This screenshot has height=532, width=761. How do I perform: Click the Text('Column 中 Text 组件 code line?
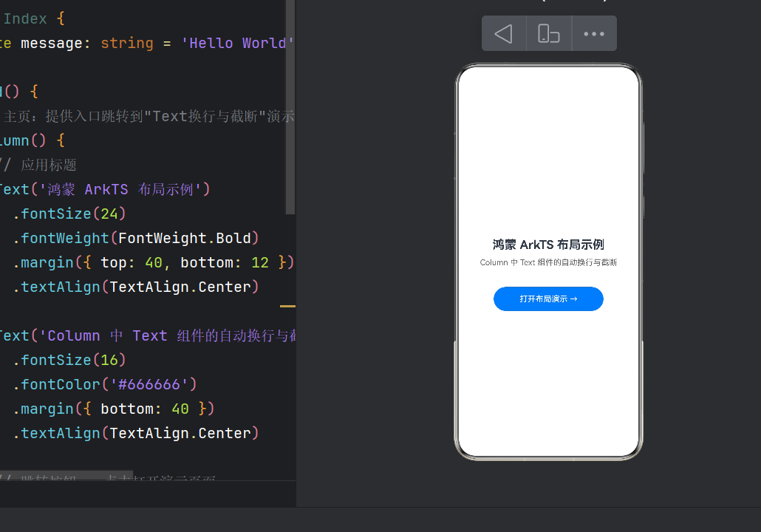point(148,335)
